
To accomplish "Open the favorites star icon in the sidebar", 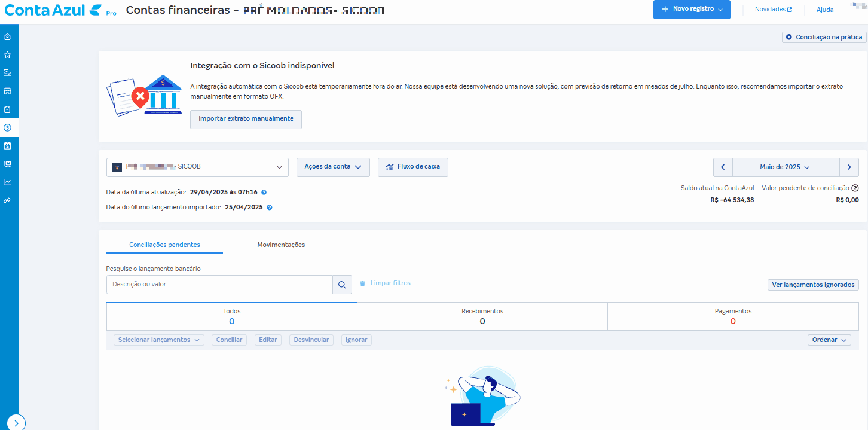I will tap(7, 54).
